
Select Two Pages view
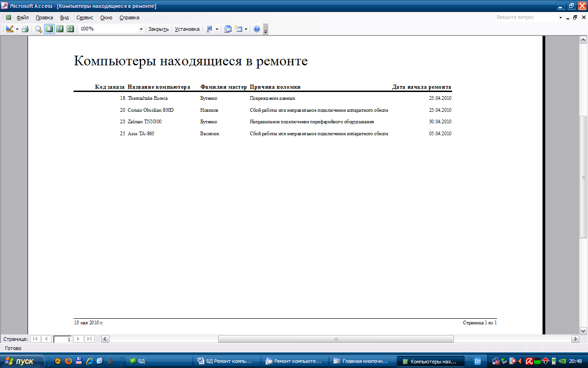pyautogui.click(x=60, y=29)
